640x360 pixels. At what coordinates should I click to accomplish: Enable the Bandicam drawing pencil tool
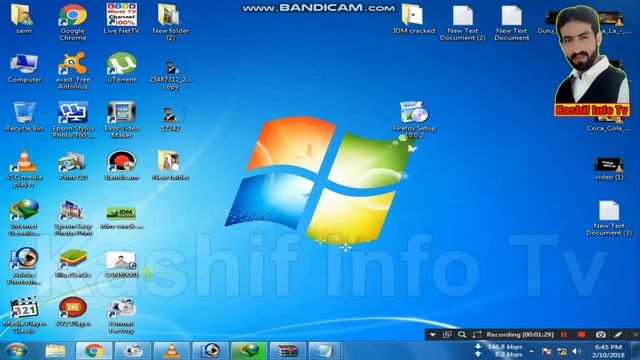618,334
